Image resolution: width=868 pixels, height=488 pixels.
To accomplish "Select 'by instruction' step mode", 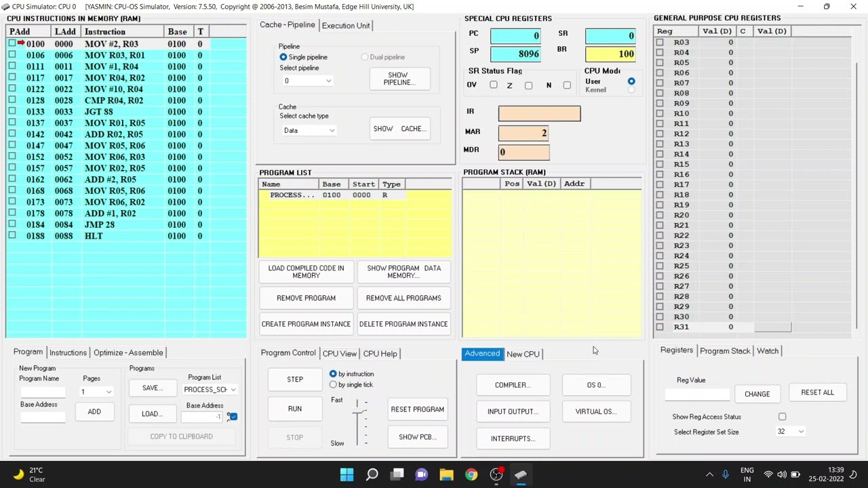I will [333, 373].
